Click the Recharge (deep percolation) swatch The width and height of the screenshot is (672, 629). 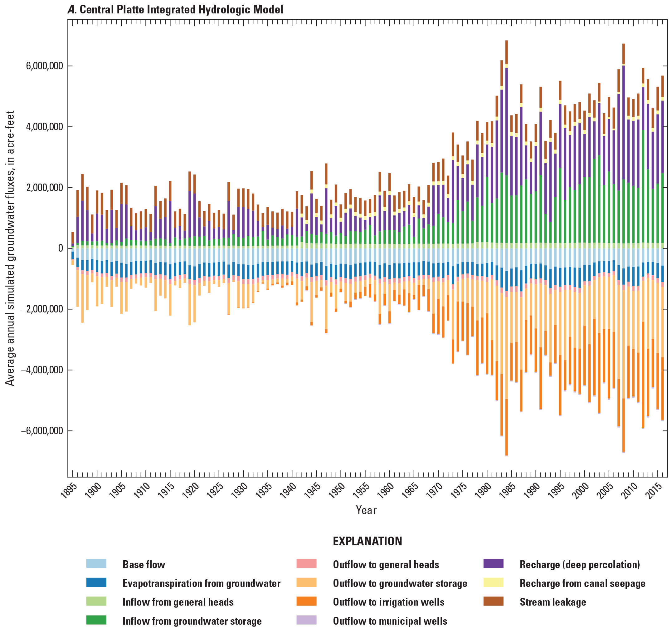(x=493, y=563)
